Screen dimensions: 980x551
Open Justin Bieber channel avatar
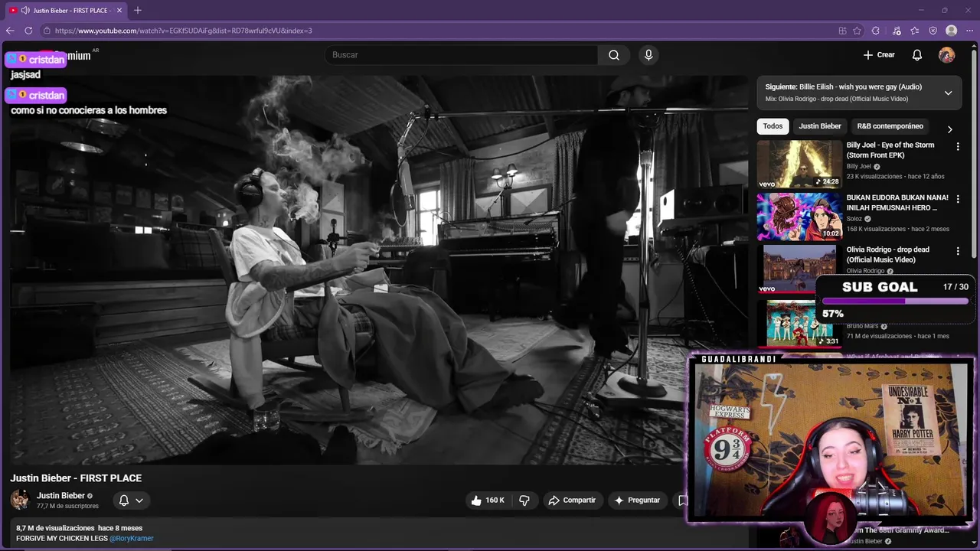20,500
